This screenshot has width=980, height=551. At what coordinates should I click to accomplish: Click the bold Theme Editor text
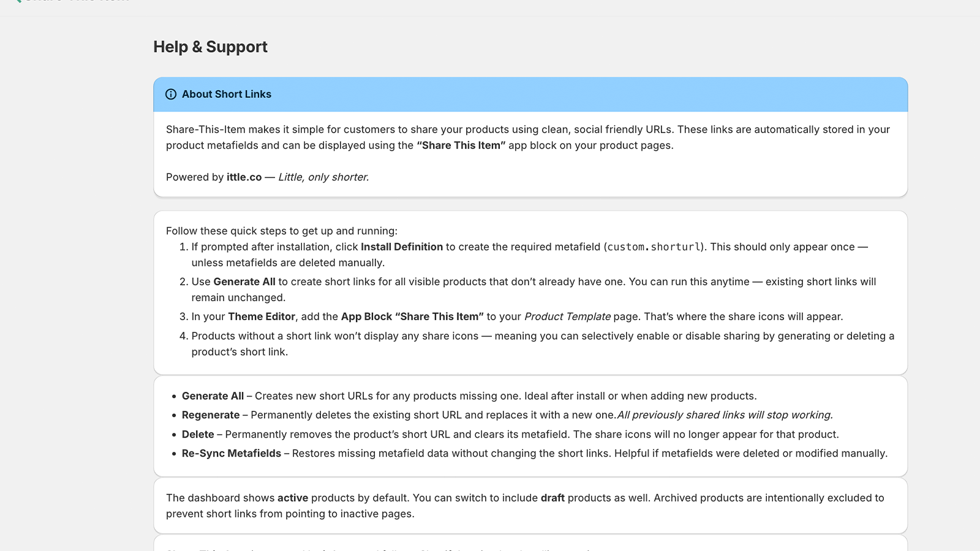(262, 317)
